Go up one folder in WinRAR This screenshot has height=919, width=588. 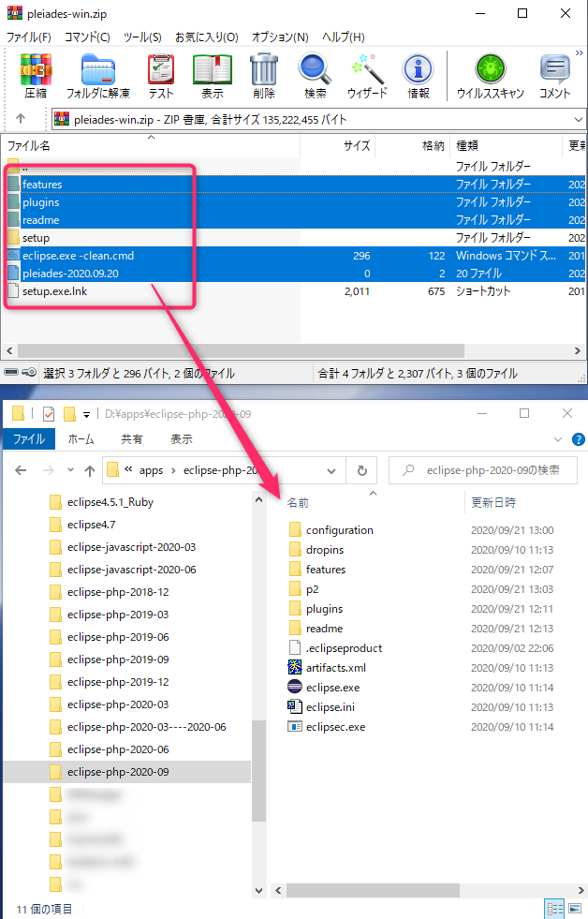tap(21, 119)
